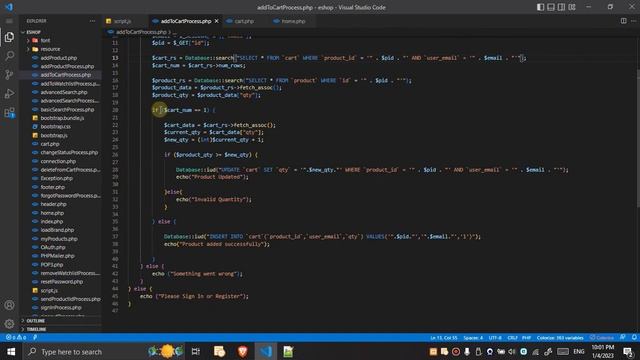
Task: Click errors and warnings status item
Action: coord(16,338)
